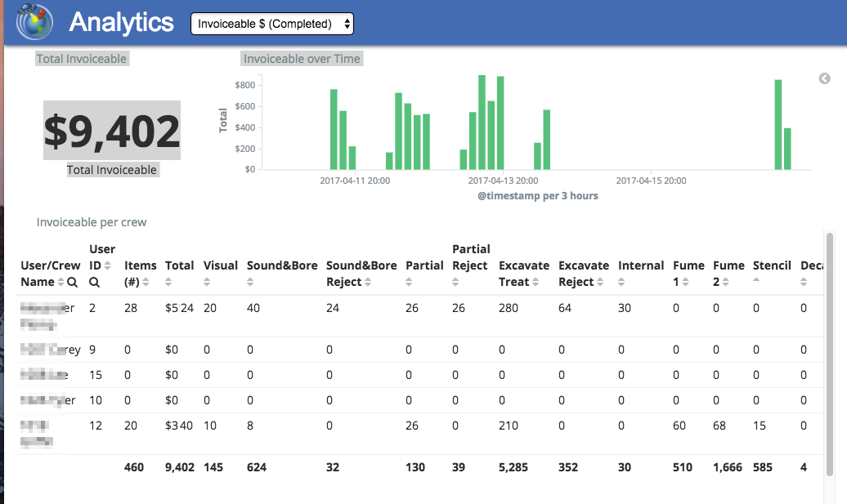Click the User ID search magnifier
This screenshot has width=847, height=504.
coord(94,282)
